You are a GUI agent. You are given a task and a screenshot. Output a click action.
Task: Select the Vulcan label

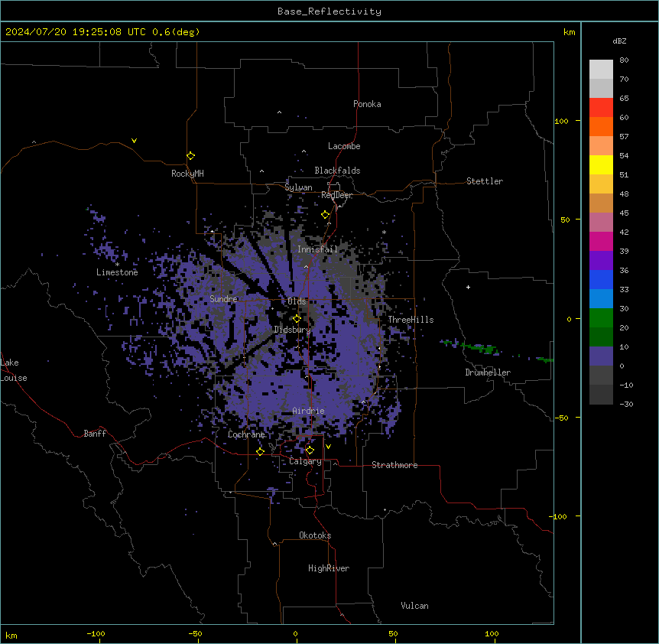414,606
